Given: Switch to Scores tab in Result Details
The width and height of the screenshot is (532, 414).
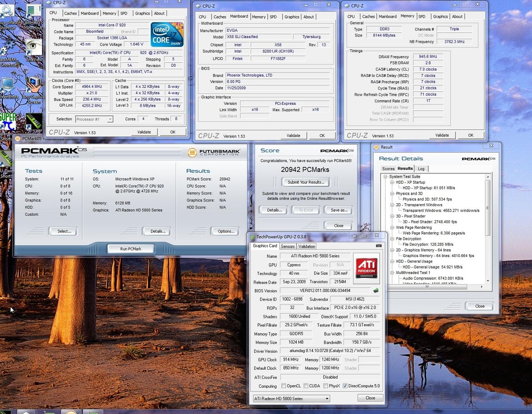Looking at the screenshot, I should click(x=388, y=169).
